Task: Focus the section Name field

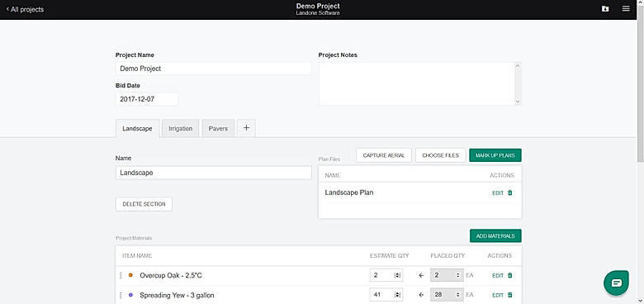Action: pyautogui.click(x=214, y=173)
